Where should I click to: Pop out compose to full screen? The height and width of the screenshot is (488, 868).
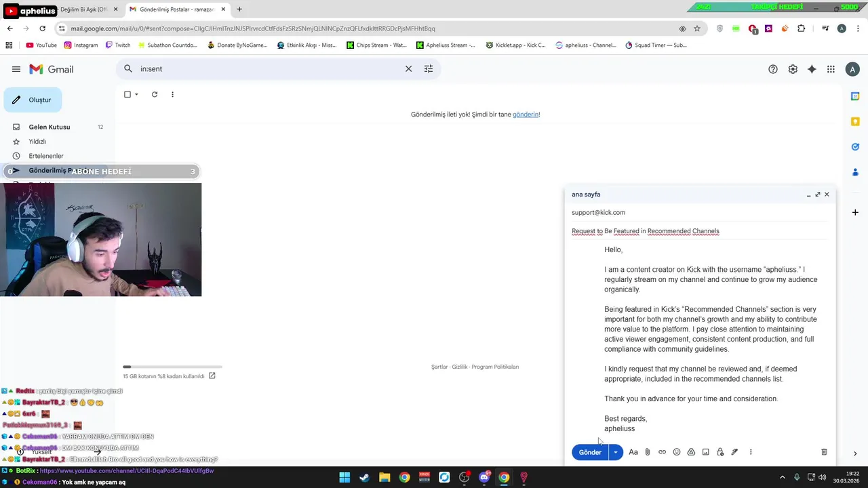817,195
